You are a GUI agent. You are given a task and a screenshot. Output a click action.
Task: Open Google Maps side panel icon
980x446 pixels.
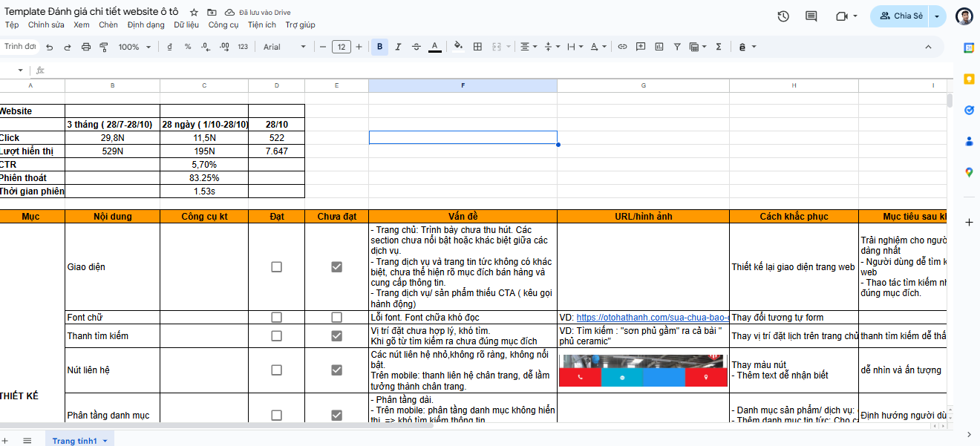click(969, 172)
